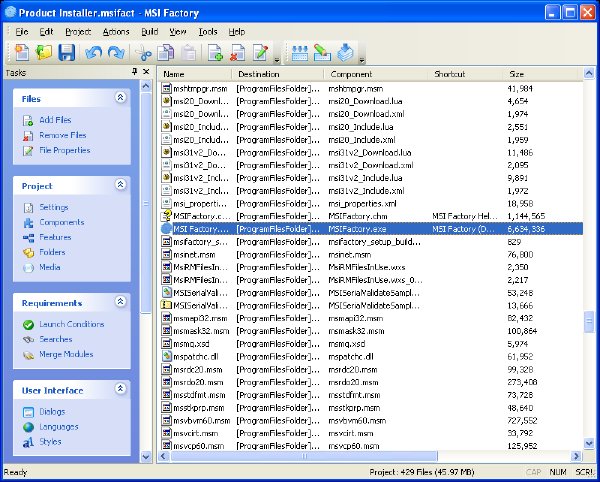600x482 pixels.
Task: Click the Add Files link
Action: coord(55,120)
